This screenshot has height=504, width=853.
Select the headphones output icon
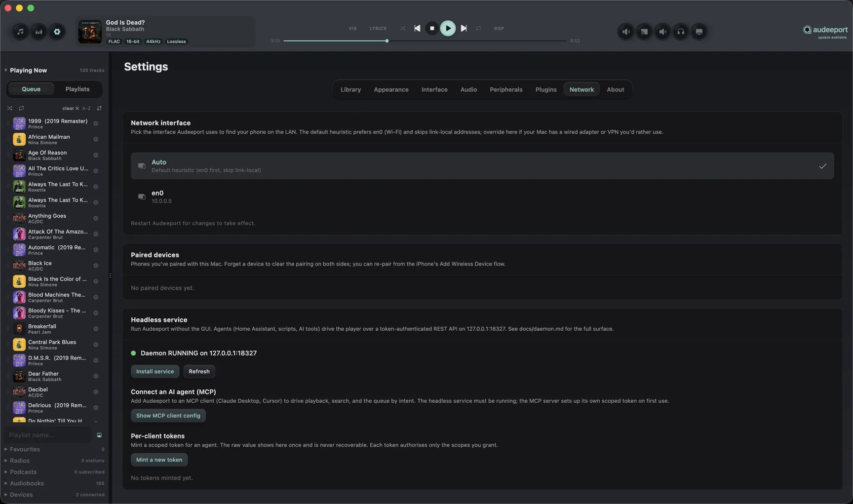coord(681,32)
